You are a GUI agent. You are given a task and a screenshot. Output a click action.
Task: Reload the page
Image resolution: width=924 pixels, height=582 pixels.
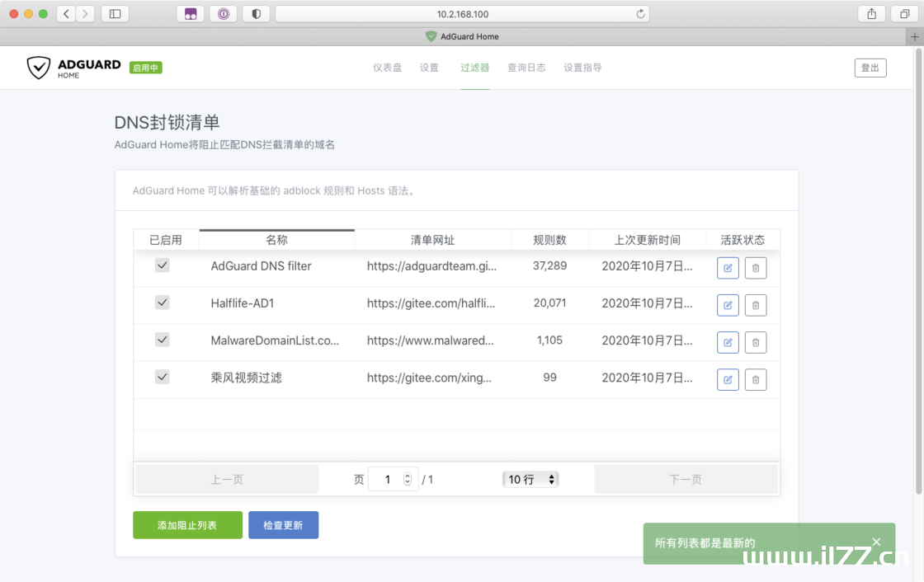coord(640,13)
